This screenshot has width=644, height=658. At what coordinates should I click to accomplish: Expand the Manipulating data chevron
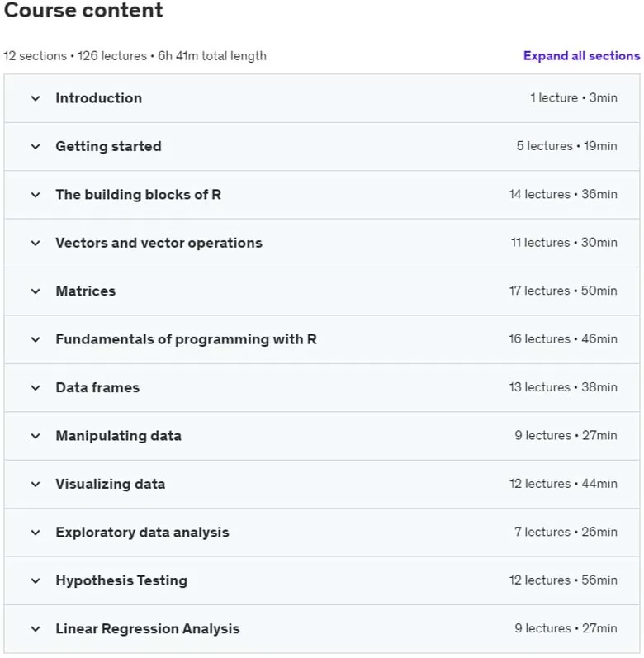pos(36,437)
